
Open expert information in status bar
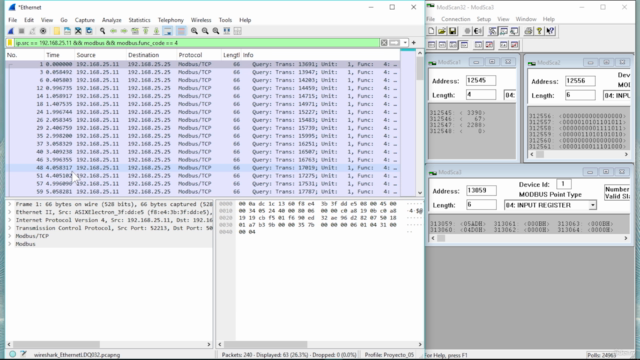(13, 354)
